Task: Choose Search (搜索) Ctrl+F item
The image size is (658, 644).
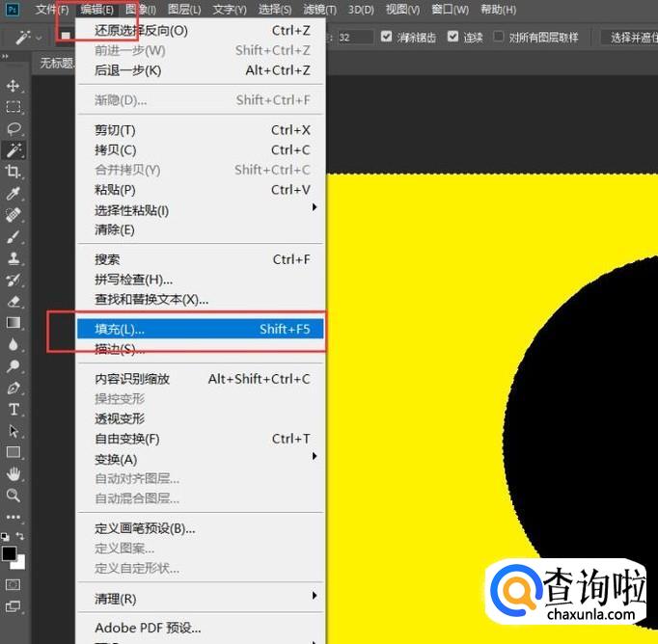Action: click(200, 259)
